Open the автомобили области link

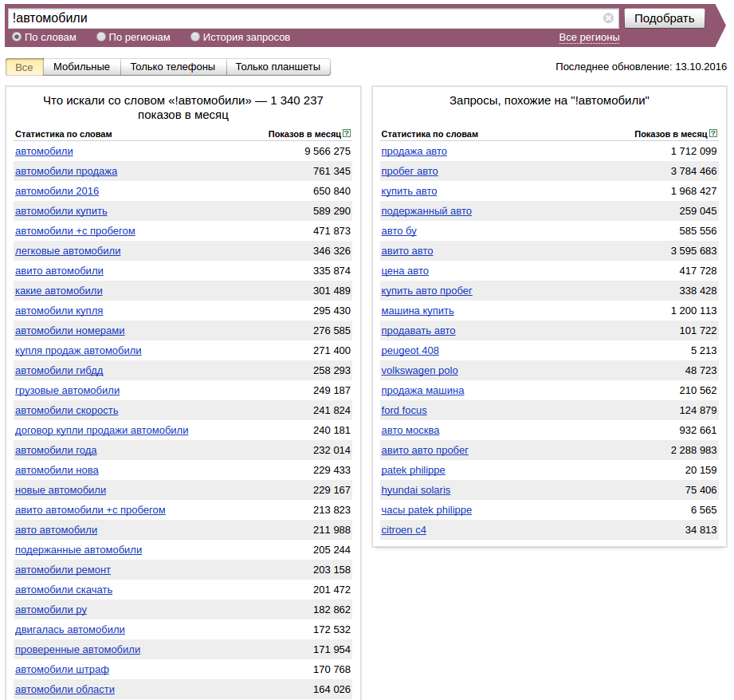tap(65, 689)
